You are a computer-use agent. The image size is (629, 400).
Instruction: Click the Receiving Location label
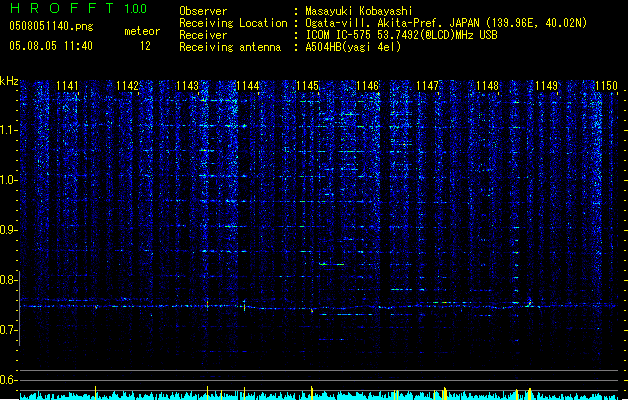click(x=233, y=23)
